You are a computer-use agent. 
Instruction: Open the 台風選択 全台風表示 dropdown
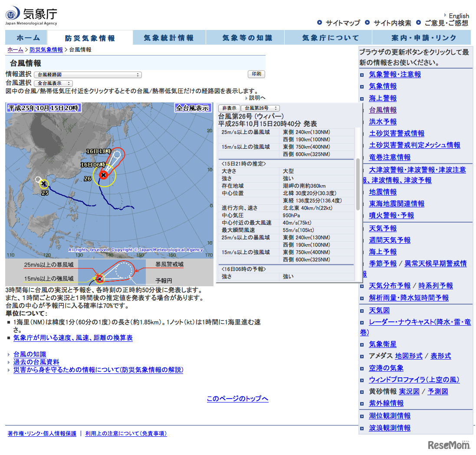coord(53,83)
